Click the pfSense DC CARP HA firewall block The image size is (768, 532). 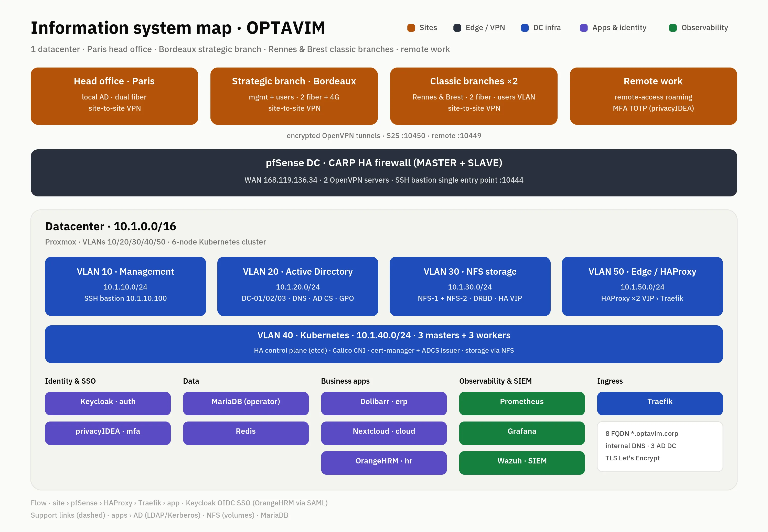(384, 173)
